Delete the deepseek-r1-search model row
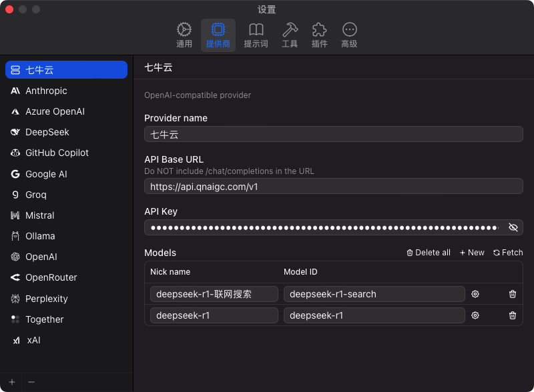 [512, 294]
